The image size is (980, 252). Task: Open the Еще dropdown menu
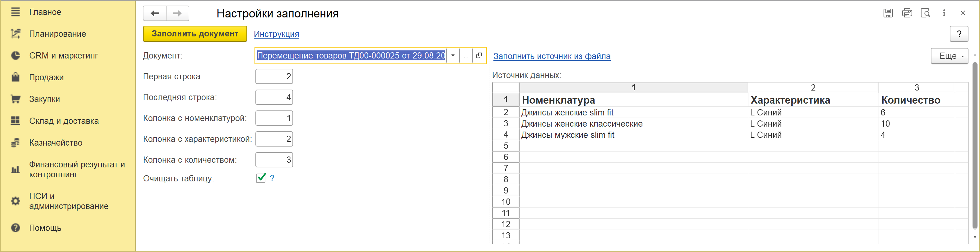(949, 56)
